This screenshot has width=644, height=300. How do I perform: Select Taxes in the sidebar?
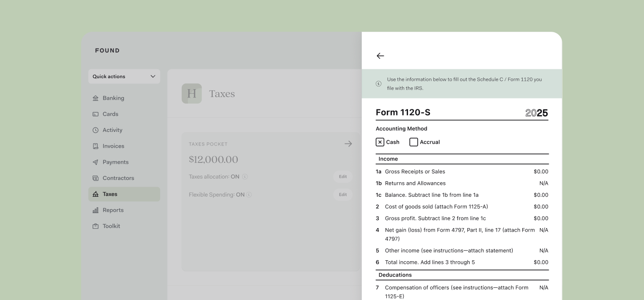(124, 194)
